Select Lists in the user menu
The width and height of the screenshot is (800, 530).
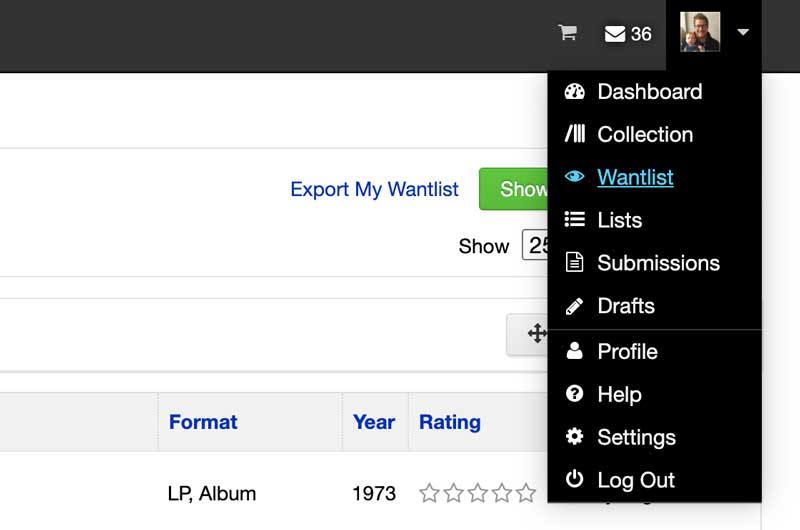[619, 220]
